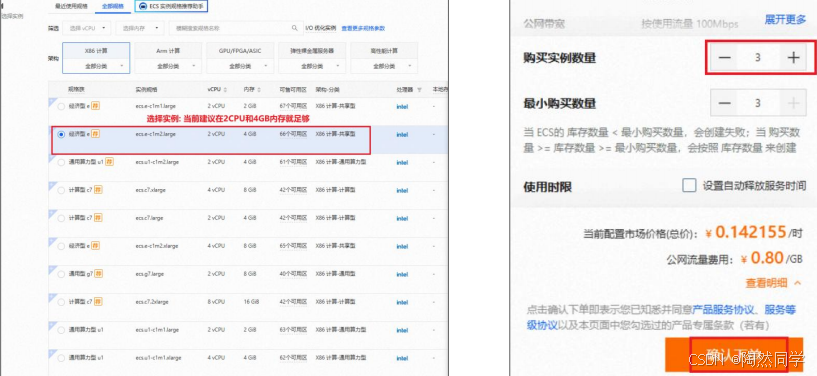Screen dimensions: 817x376
Task: Click the 66个可用区 cell
Action: (x=292, y=134)
